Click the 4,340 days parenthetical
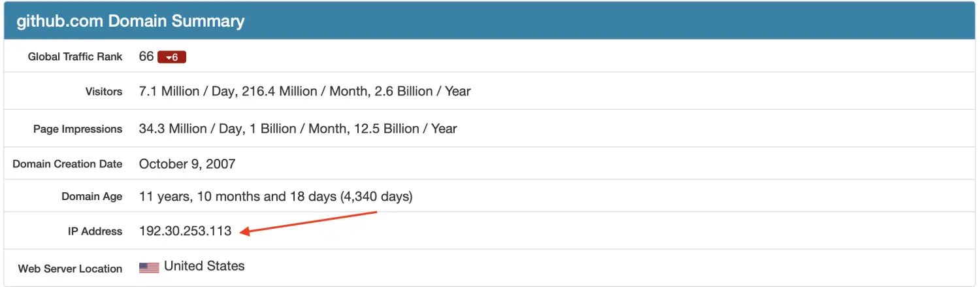Screen dimensions: 980x287 click(x=376, y=196)
